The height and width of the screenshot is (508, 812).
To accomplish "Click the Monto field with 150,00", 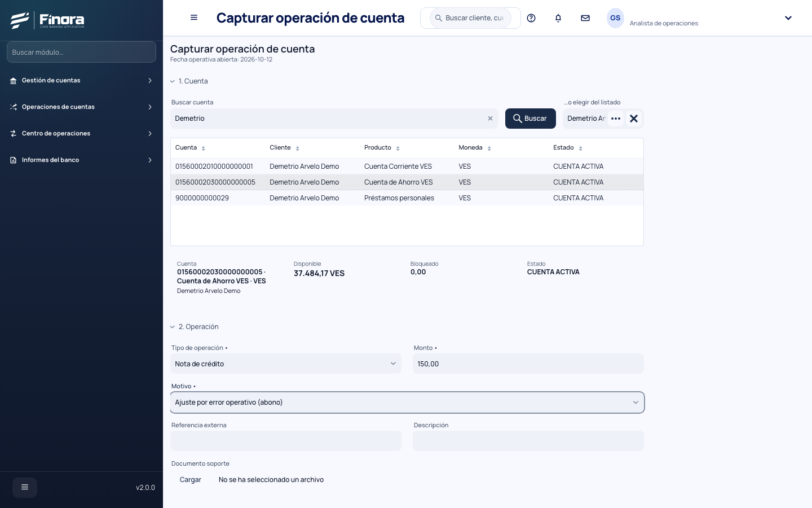I will [528, 364].
